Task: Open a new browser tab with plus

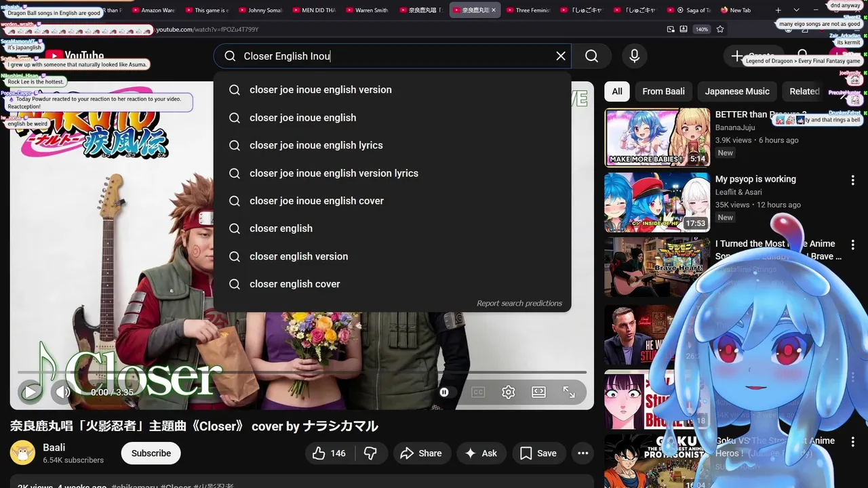Action: point(778,10)
